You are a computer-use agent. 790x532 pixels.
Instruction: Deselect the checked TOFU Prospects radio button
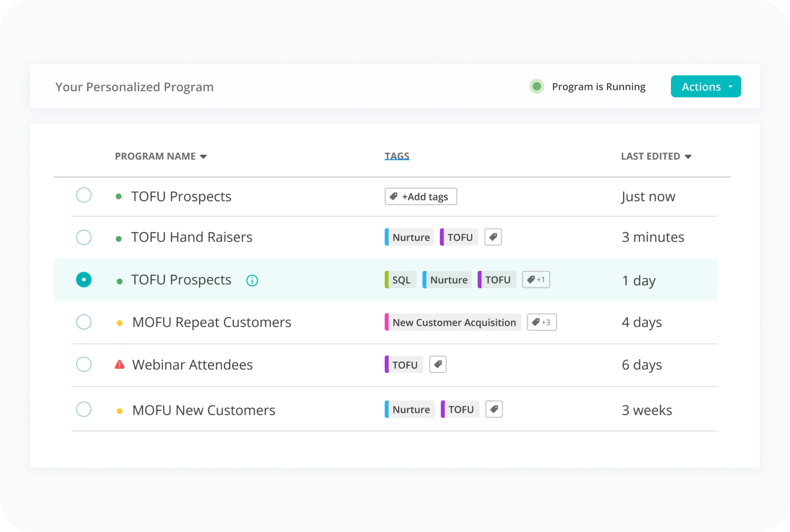tap(84, 280)
